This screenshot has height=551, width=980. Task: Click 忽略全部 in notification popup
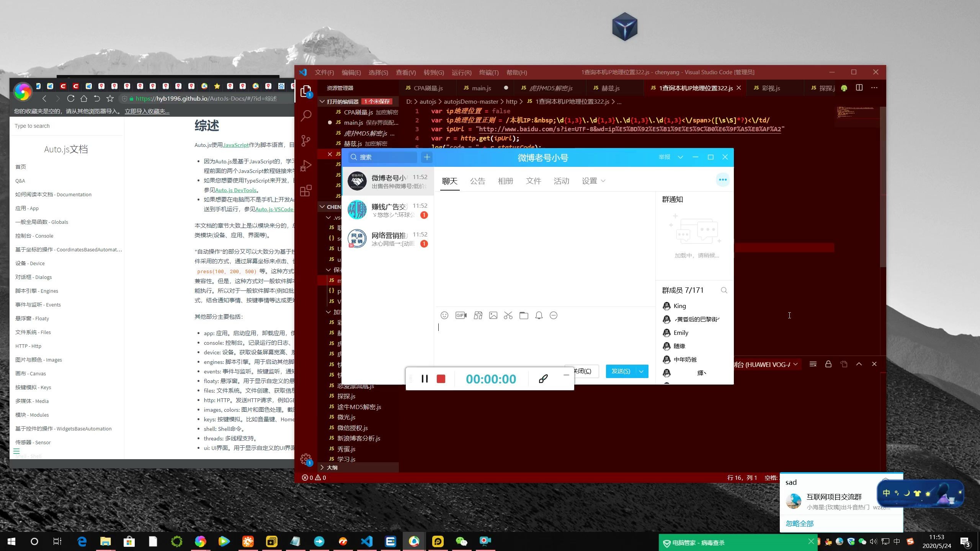799,523
